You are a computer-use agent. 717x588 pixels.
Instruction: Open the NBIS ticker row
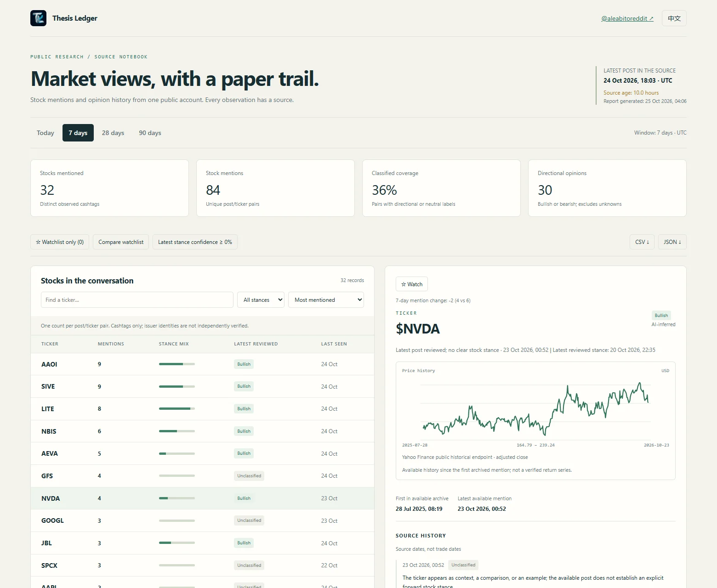pos(202,431)
